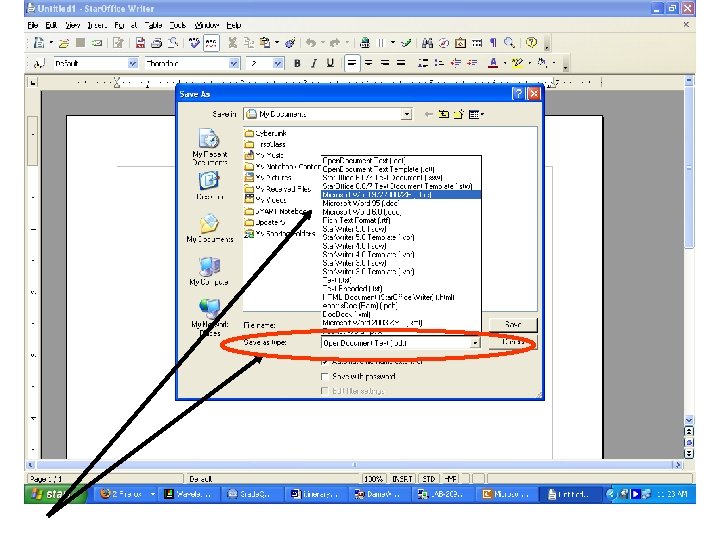Image resolution: width=720 pixels, height=540 pixels.
Task: Click Up One Level folder icon in Save As
Action: click(444, 114)
